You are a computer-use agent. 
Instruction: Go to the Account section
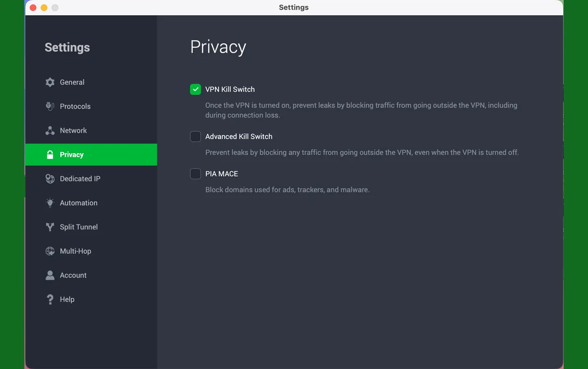pos(91,275)
